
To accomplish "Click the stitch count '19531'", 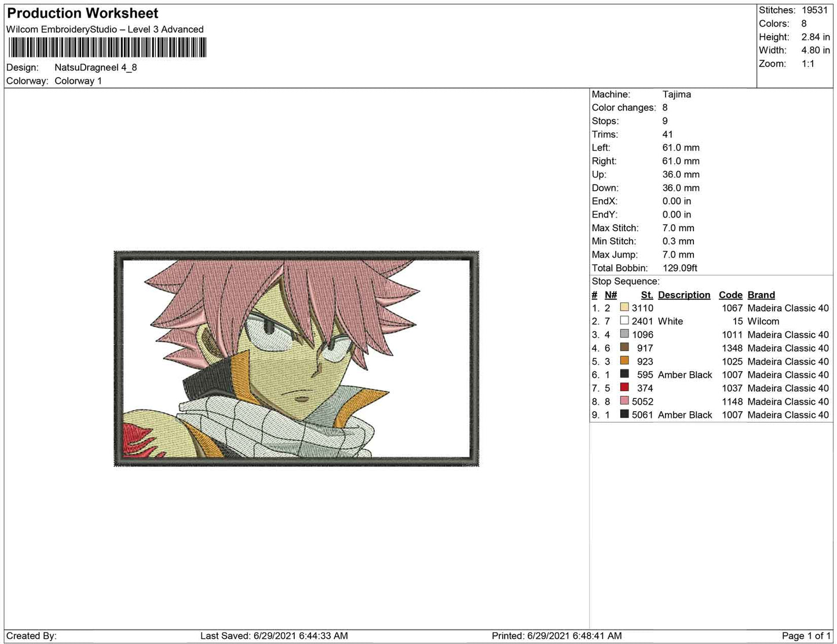I will (x=815, y=10).
